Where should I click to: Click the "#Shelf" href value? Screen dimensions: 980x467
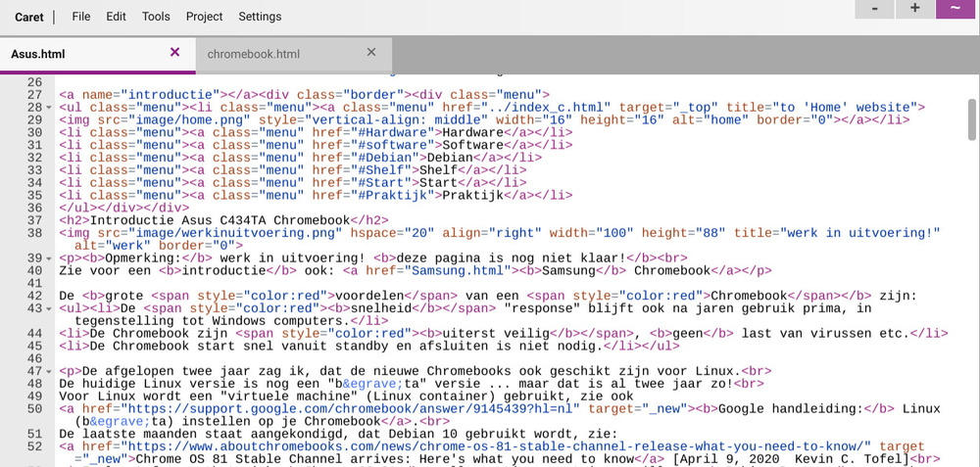coord(385,169)
